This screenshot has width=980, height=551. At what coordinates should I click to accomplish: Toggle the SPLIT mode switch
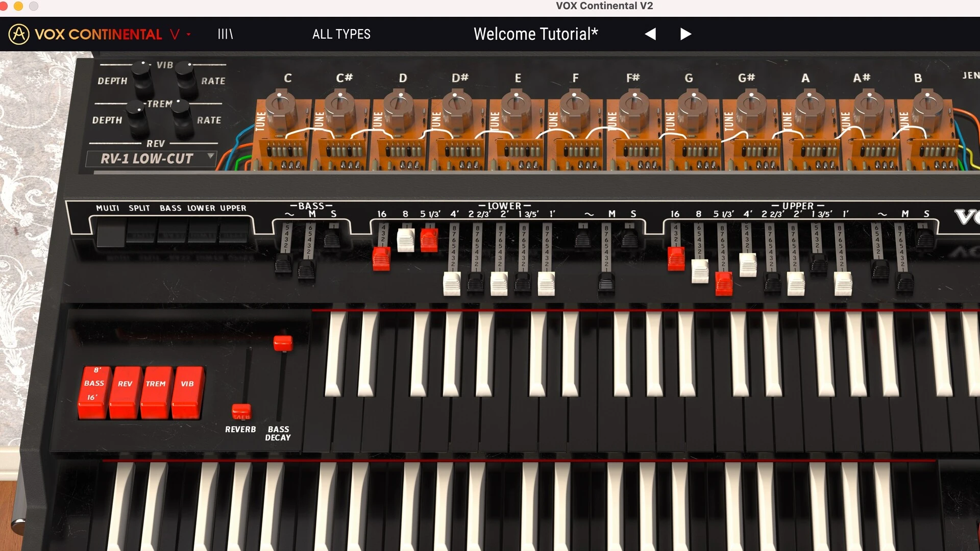coord(141,233)
